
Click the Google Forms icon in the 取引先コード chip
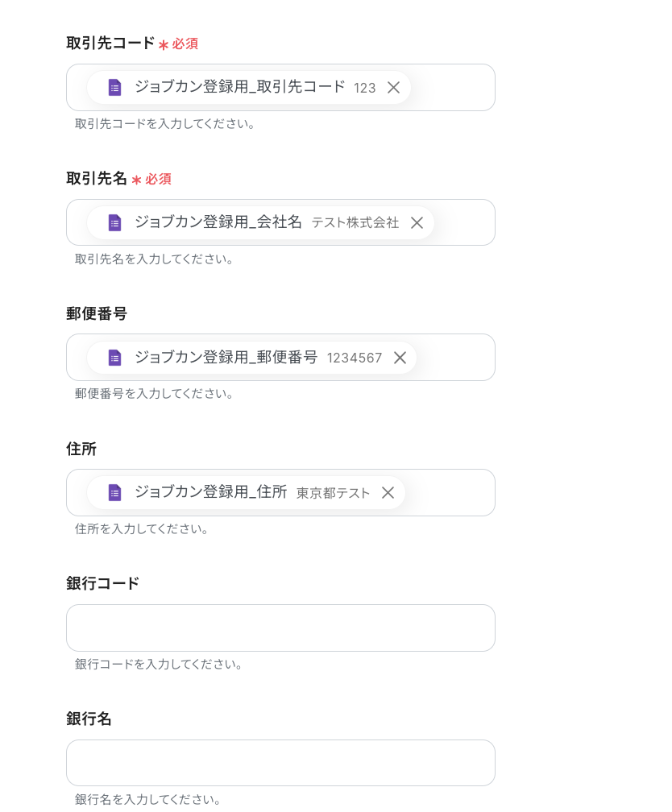click(x=114, y=88)
